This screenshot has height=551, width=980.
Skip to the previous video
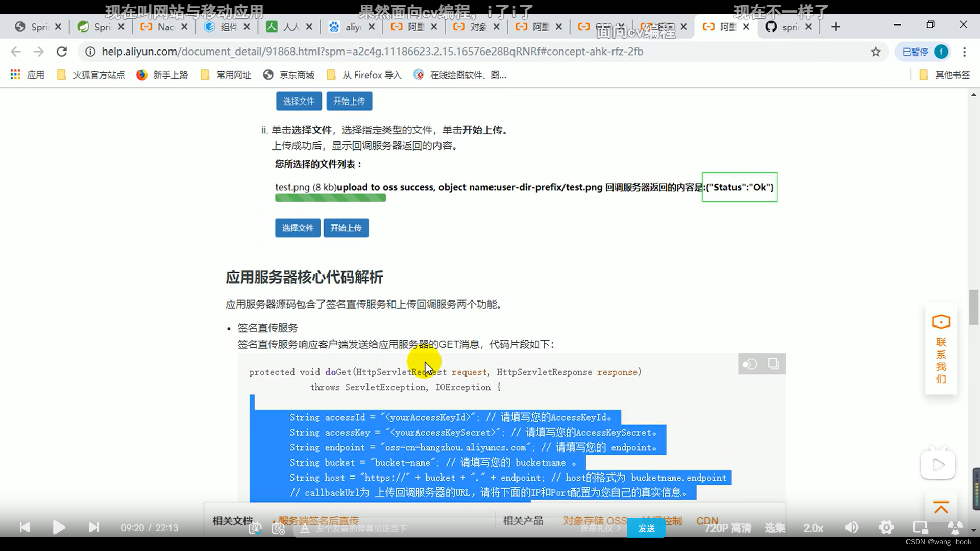click(x=24, y=528)
